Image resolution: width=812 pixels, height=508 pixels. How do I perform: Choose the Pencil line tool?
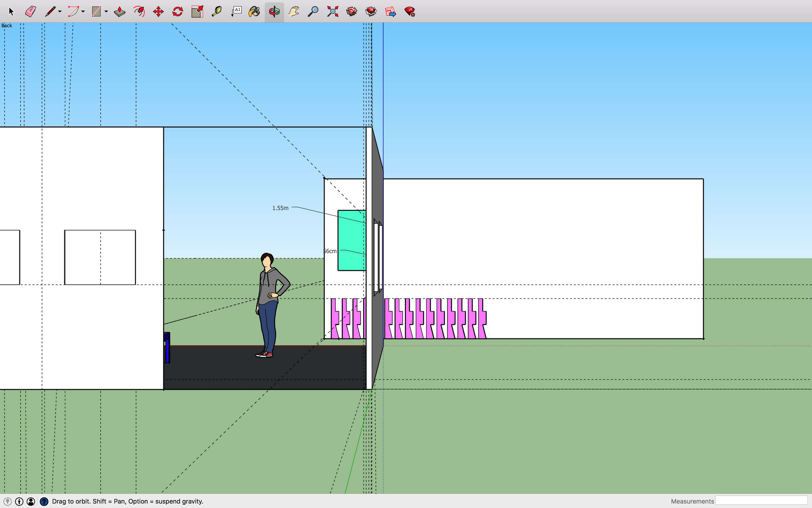[50, 11]
